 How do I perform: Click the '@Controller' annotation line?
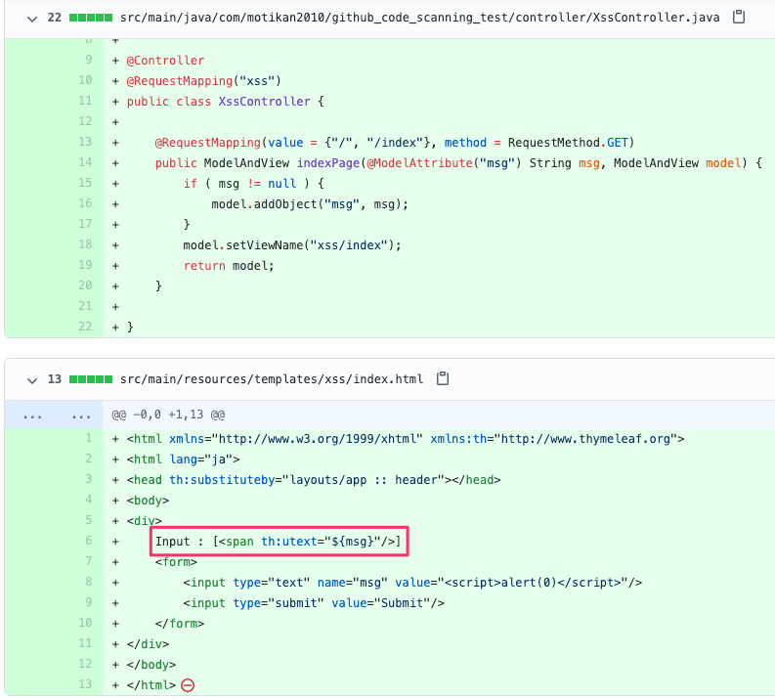(x=165, y=61)
